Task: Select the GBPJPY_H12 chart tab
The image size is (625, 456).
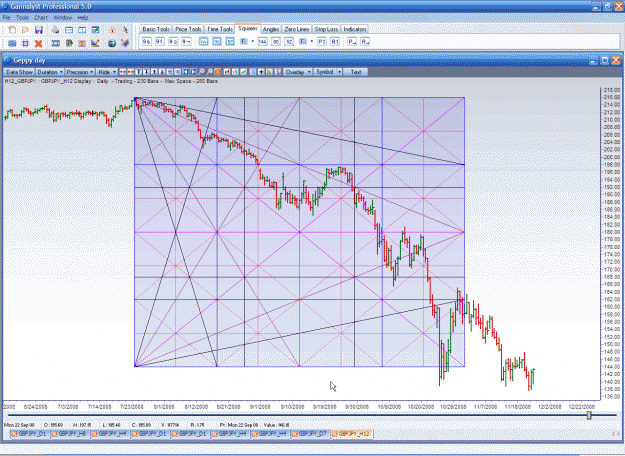Action: 352,434
